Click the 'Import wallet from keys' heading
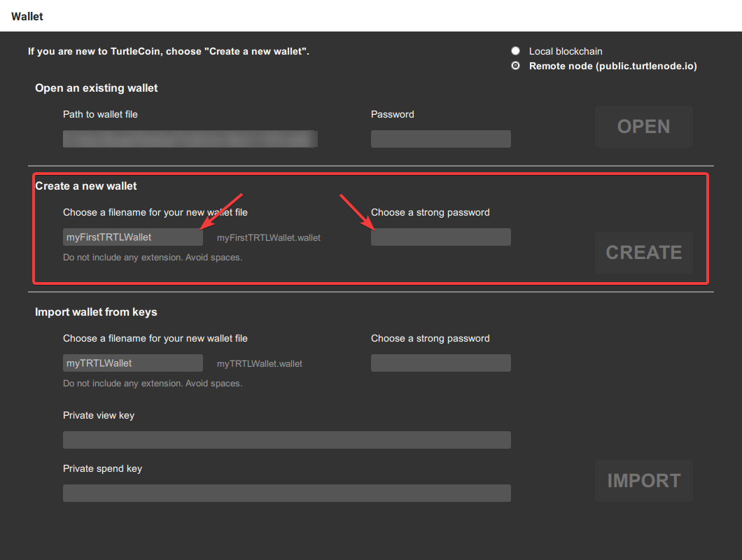The image size is (742, 560). coord(96,312)
